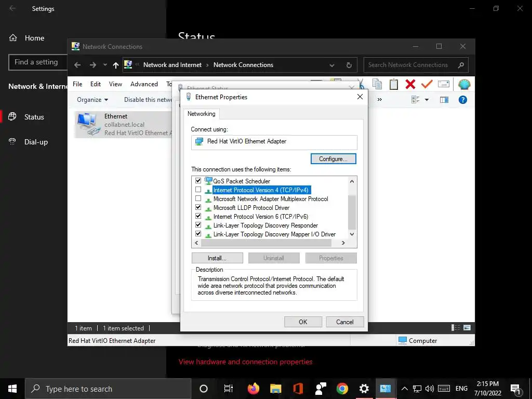The image size is (532, 399).
Task: Go back in Network Connections window
Action: [77, 65]
